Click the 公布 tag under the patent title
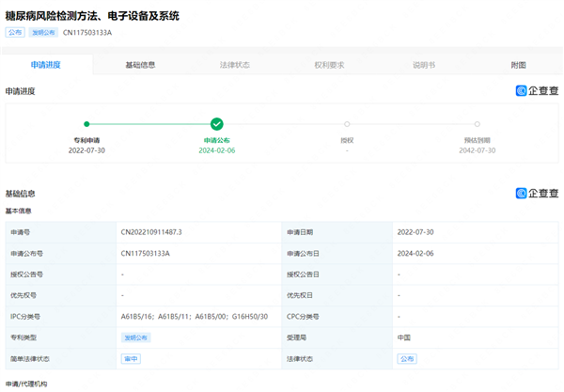Viewport: 564px width, 392px height. coord(15,33)
